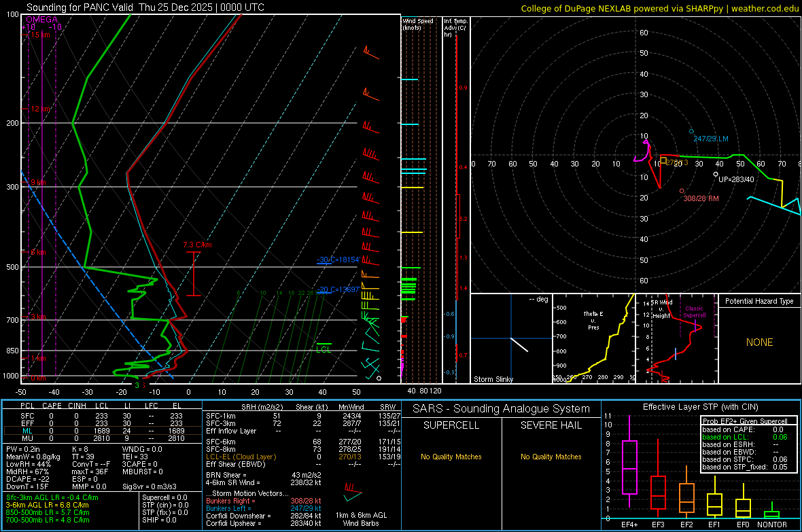Click the 'Corfidi Downshear' row

pos(264,516)
